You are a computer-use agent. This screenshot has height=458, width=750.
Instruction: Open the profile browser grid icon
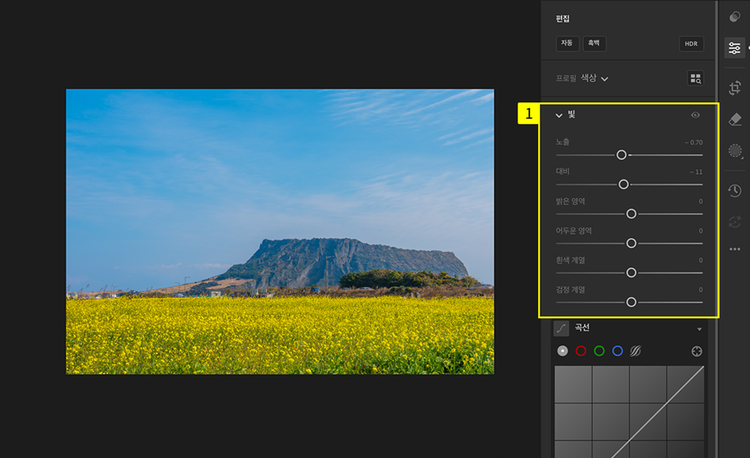[696, 78]
